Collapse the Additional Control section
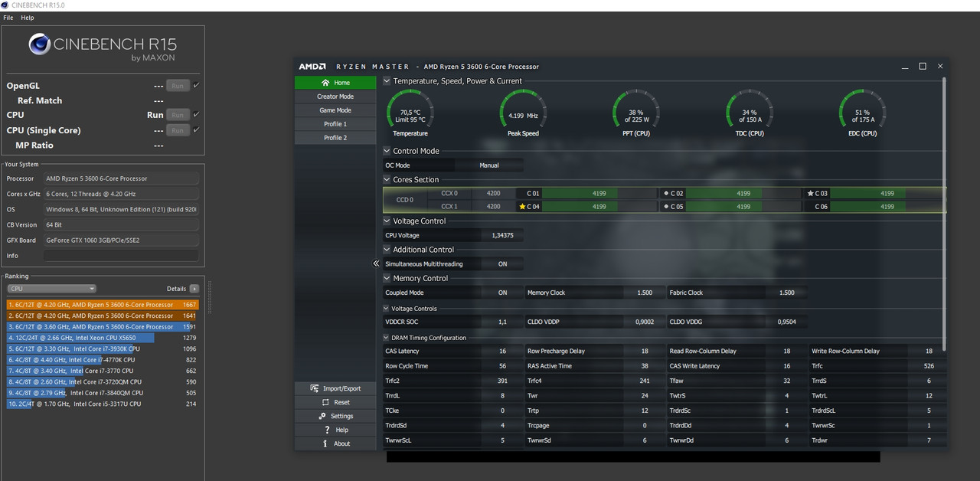Image resolution: width=980 pixels, height=481 pixels. pyautogui.click(x=387, y=250)
